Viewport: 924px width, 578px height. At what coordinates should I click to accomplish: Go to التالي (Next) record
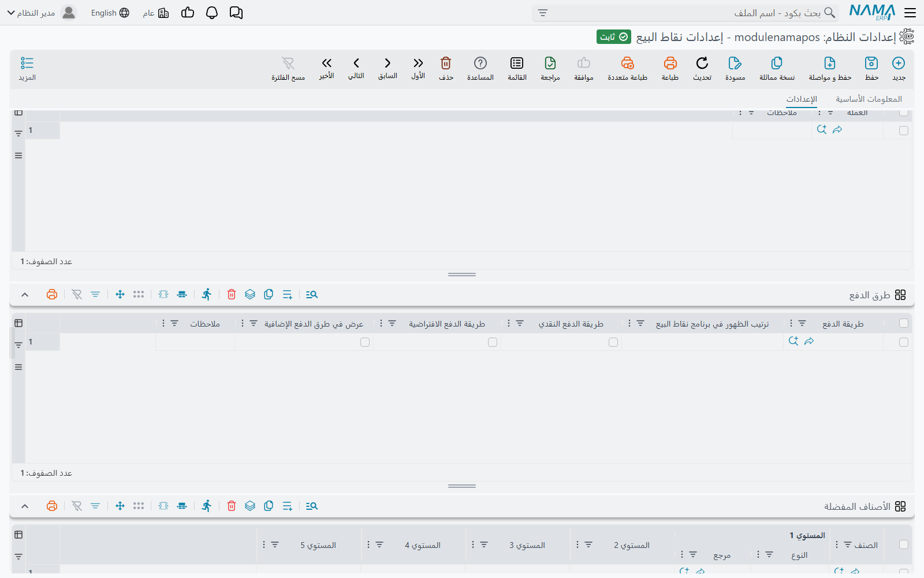pyautogui.click(x=356, y=63)
